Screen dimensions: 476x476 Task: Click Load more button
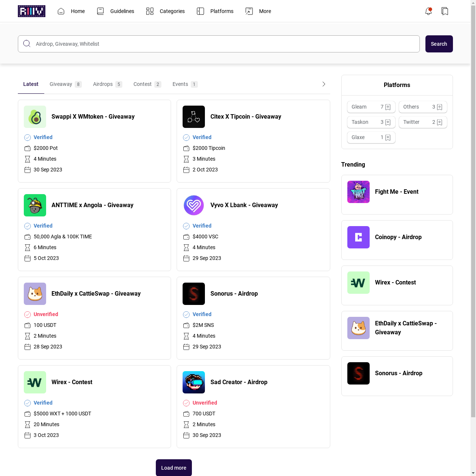point(174,468)
